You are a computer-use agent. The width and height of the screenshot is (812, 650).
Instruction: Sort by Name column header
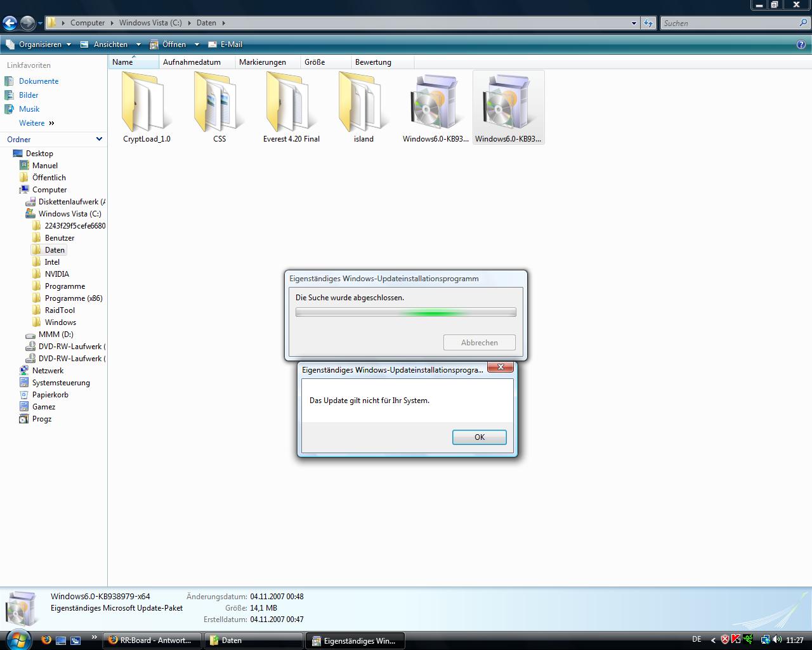(x=133, y=62)
